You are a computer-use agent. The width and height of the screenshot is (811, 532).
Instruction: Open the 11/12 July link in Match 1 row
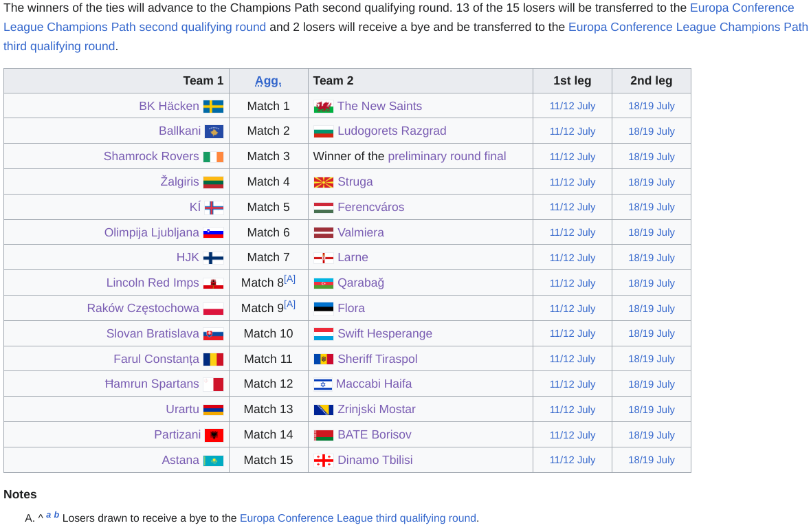pos(573,106)
